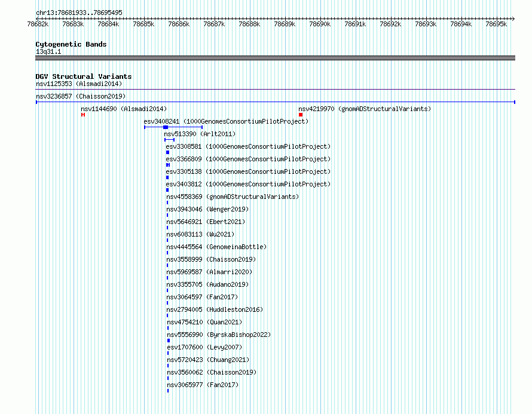532x414 pixels.
Task: Click the Cytogenetic Bands track title
Action: (71, 44)
